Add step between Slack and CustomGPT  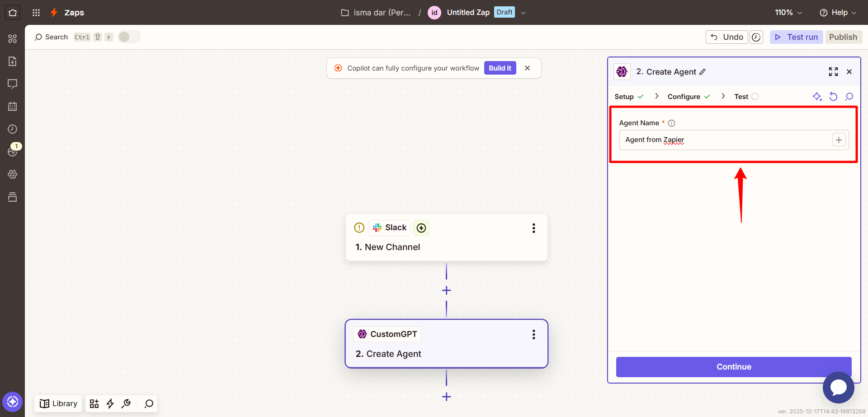click(446, 290)
